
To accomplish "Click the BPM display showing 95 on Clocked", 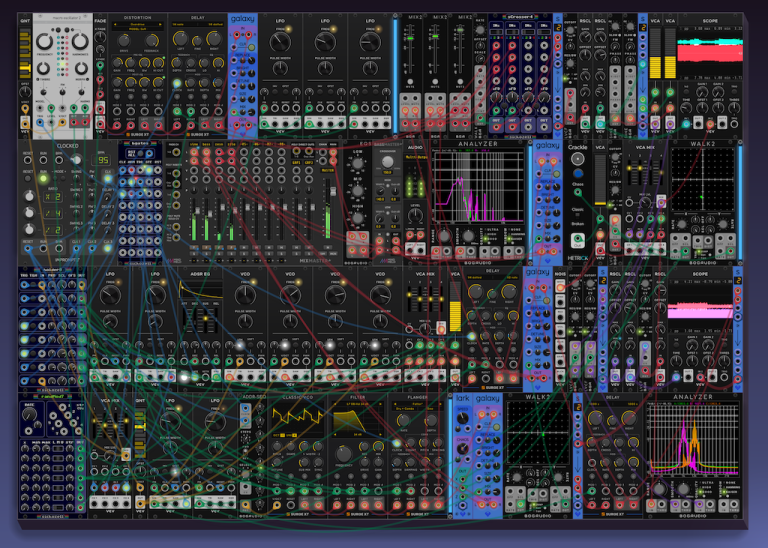I will point(102,160).
